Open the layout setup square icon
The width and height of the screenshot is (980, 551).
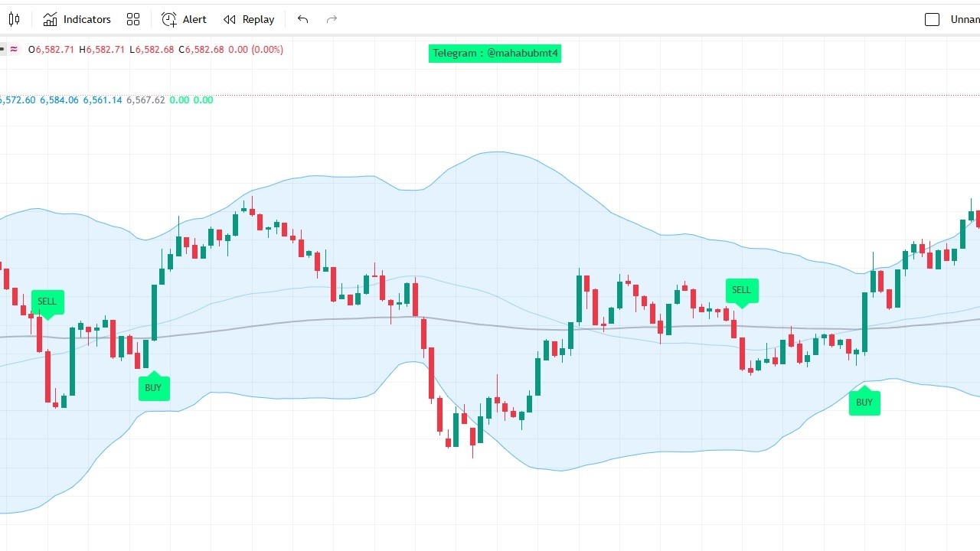click(932, 19)
